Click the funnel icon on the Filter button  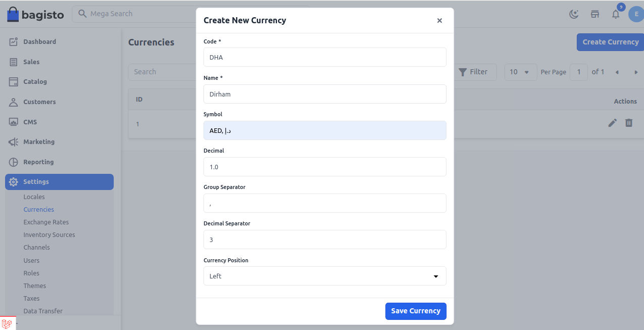(464, 72)
